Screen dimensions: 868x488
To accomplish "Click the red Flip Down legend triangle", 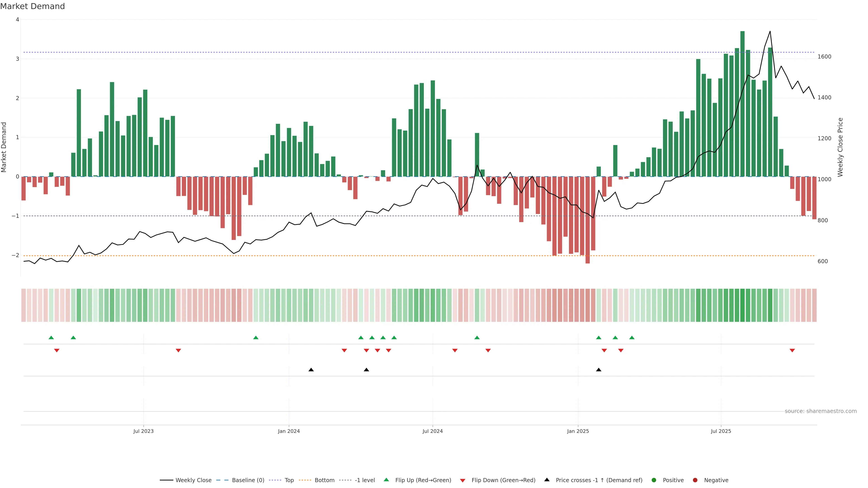I will (463, 480).
